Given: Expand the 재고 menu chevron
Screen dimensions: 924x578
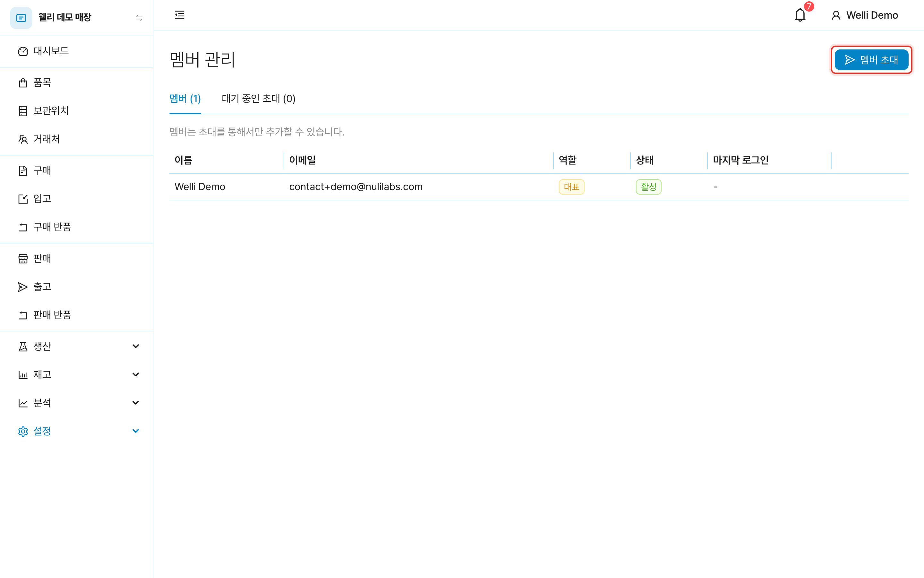Looking at the screenshot, I should pyautogui.click(x=135, y=375).
